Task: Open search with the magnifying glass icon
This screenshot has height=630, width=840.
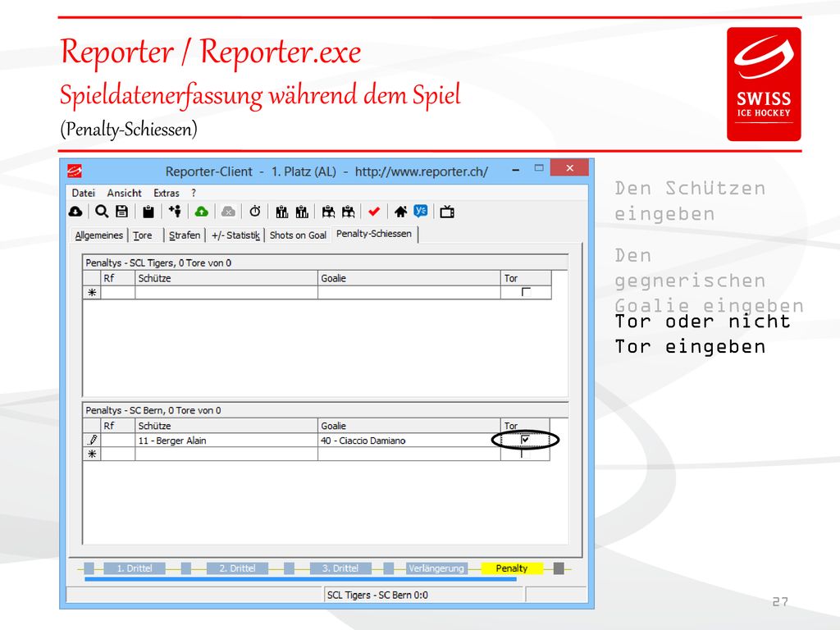Action: point(102,212)
